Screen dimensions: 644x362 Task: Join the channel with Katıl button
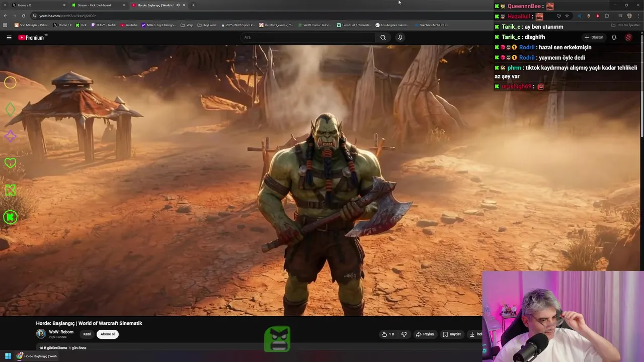(x=87, y=334)
